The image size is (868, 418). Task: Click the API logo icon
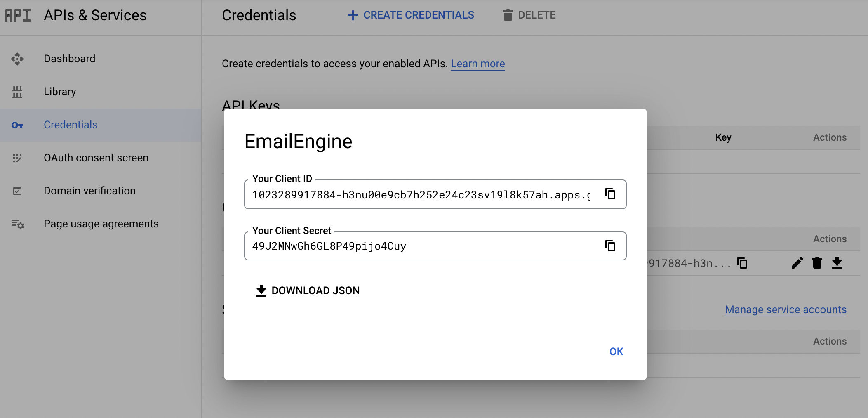coord(18,15)
